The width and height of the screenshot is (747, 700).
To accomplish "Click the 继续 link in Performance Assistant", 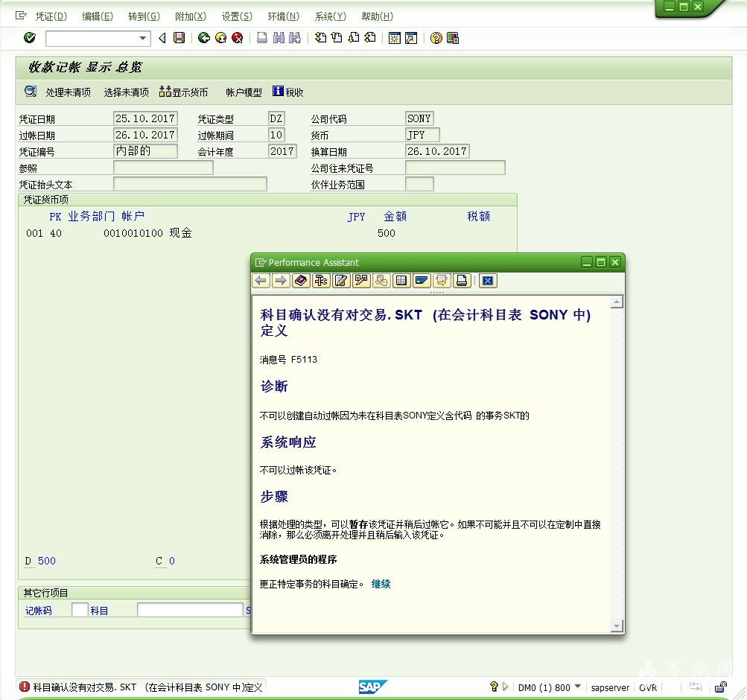I will [x=381, y=584].
